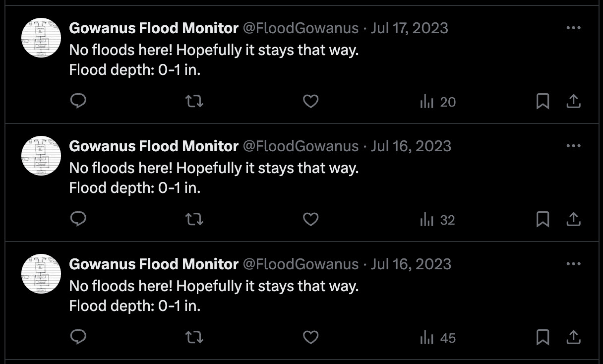Viewport: 603px width, 364px height.
Task: Like the Jul 17 tweet
Action: [310, 101]
